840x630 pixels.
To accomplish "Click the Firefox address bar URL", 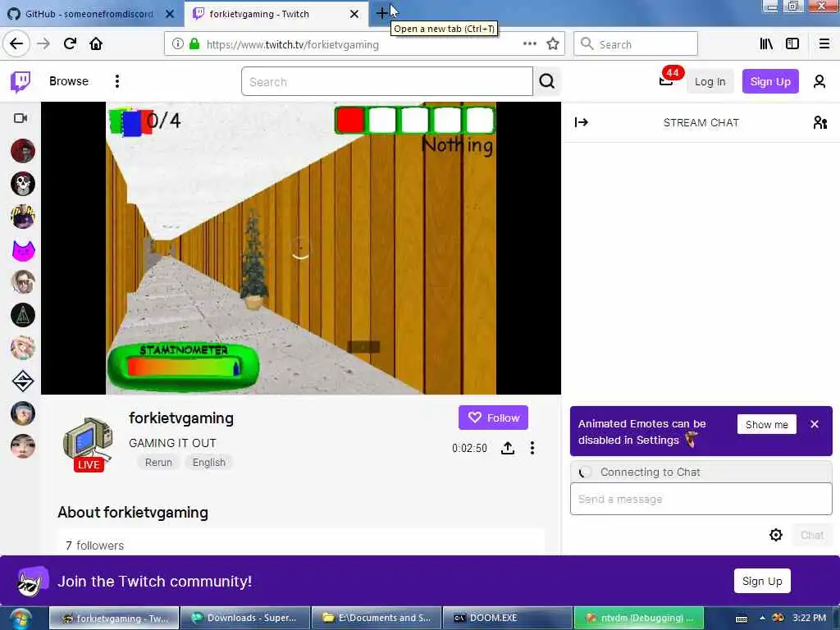I will [x=293, y=44].
